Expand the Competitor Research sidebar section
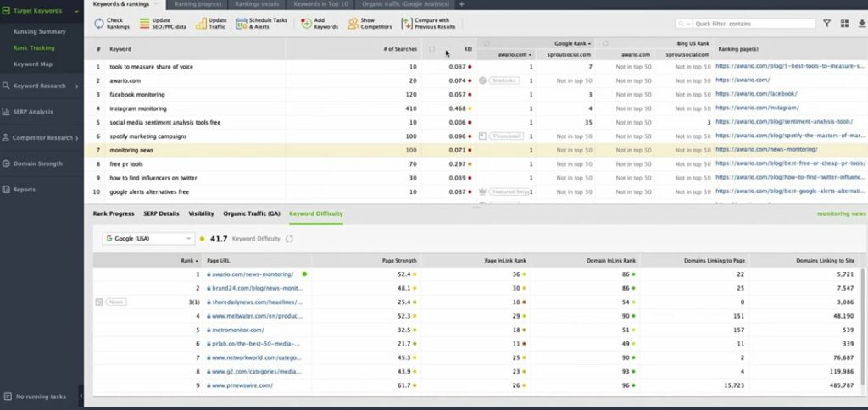The width and height of the screenshot is (868, 410). click(76, 138)
